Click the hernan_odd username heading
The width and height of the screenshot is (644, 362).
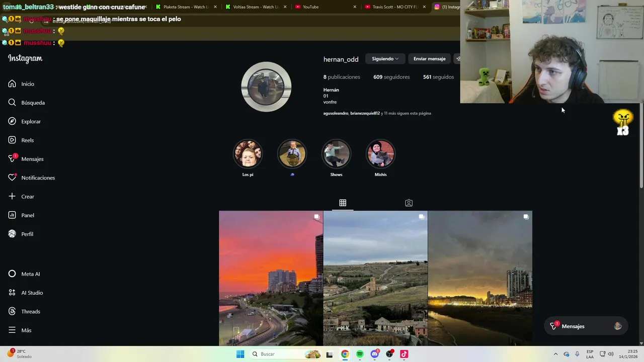[341, 59]
